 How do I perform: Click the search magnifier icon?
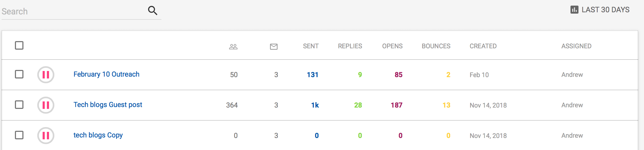153,10
